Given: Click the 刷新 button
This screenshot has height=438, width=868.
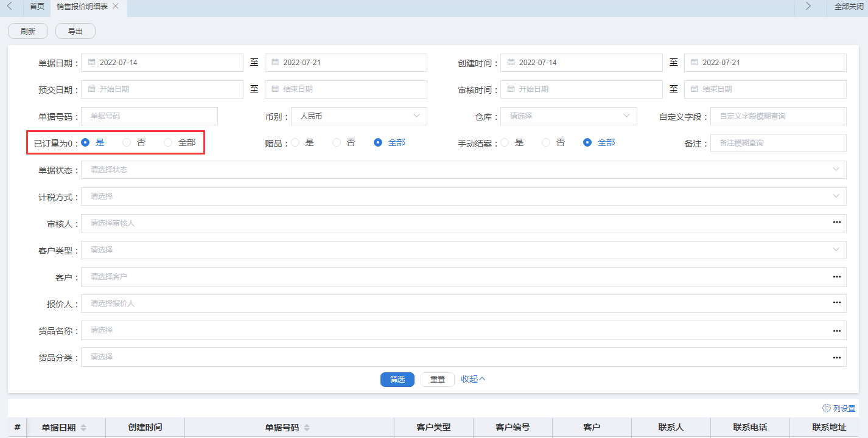Looking at the screenshot, I should click(x=28, y=31).
